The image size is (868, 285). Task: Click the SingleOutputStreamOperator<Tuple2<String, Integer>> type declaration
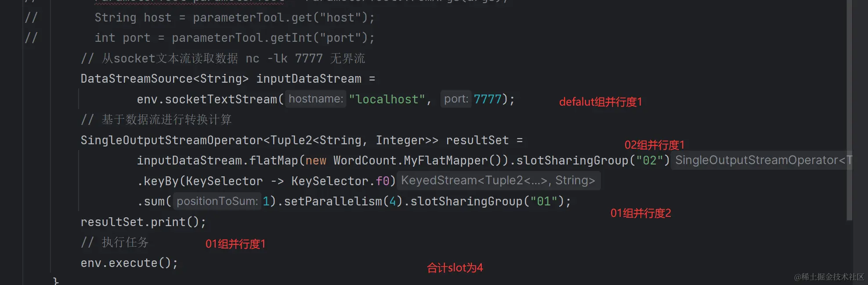tap(259, 140)
